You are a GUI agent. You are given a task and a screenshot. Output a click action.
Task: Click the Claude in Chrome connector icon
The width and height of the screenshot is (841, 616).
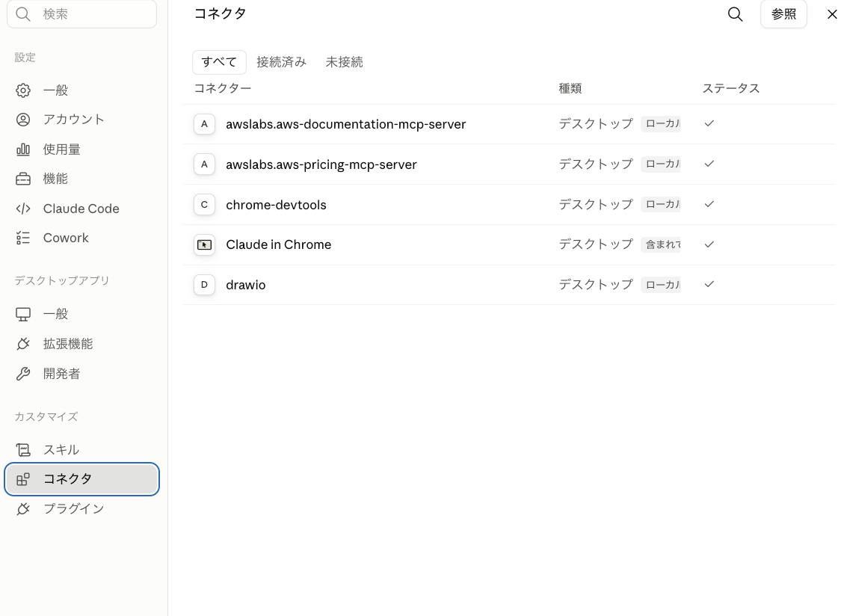tap(204, 244)
